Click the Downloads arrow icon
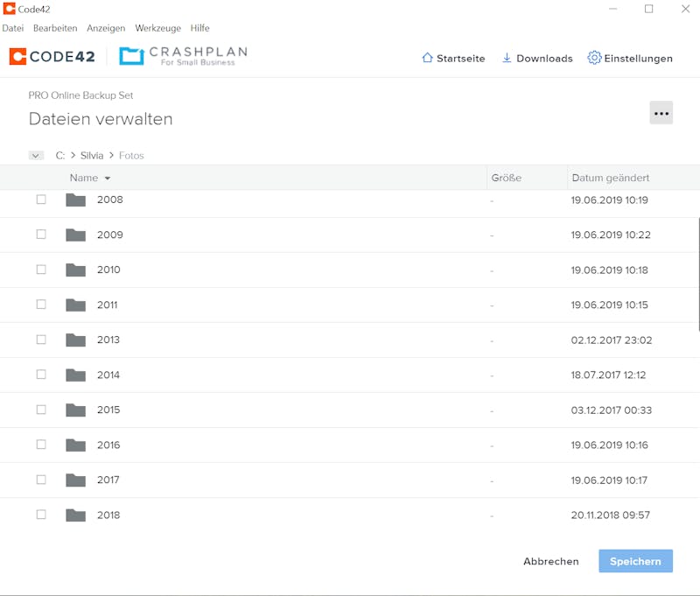Viewport: 700px width, 596px height. click(x=507, y=58)
